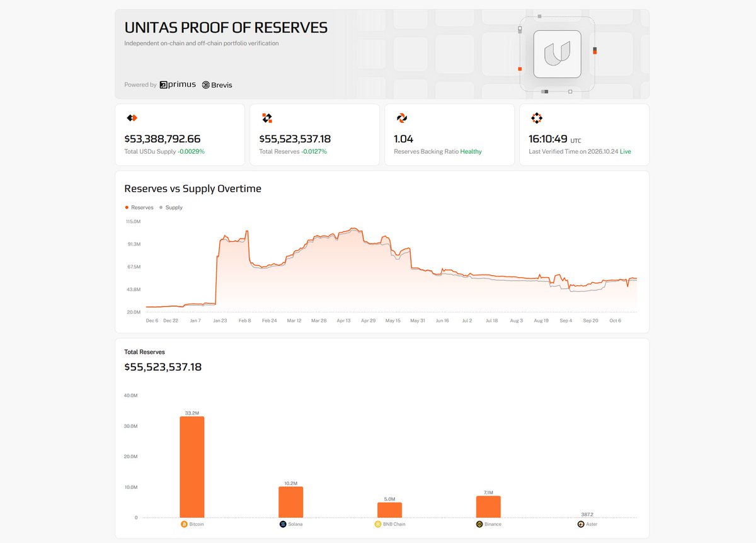Click the -0.0029% supply change
Image resolution: width=756 pixels, height=543 pixels.
(x=191, y=152)
